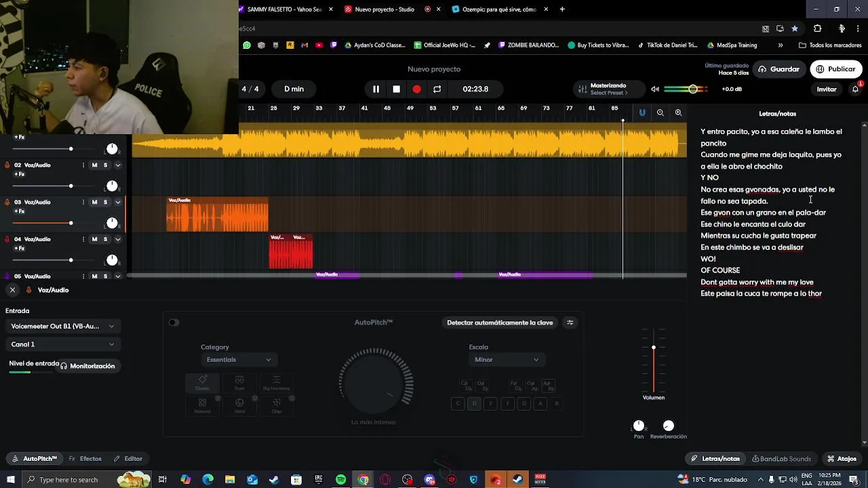The width and height of the screenshot is (868, 488).
Task: Click the Invitar button
Action: click(x=826, y=89)
